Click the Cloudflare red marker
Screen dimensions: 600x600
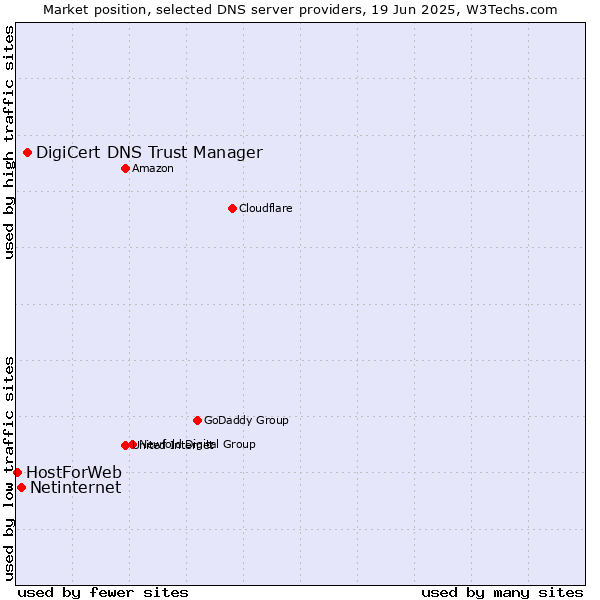pos(232,209)
